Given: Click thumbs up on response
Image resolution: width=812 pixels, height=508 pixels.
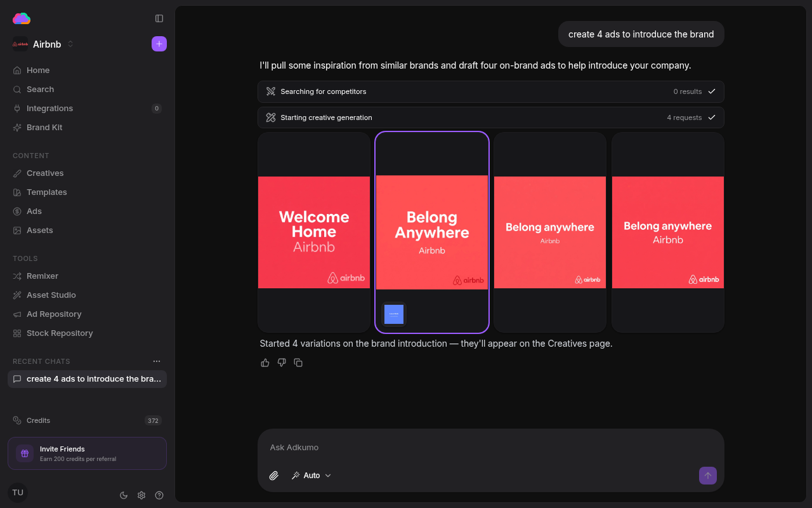Looking at the screenshot, I should point(265,363).
